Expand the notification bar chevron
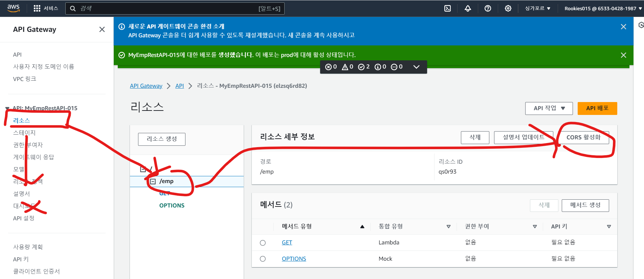Image resolution: width=644 pixels, height=279 pixels. [x=416, y=67]
